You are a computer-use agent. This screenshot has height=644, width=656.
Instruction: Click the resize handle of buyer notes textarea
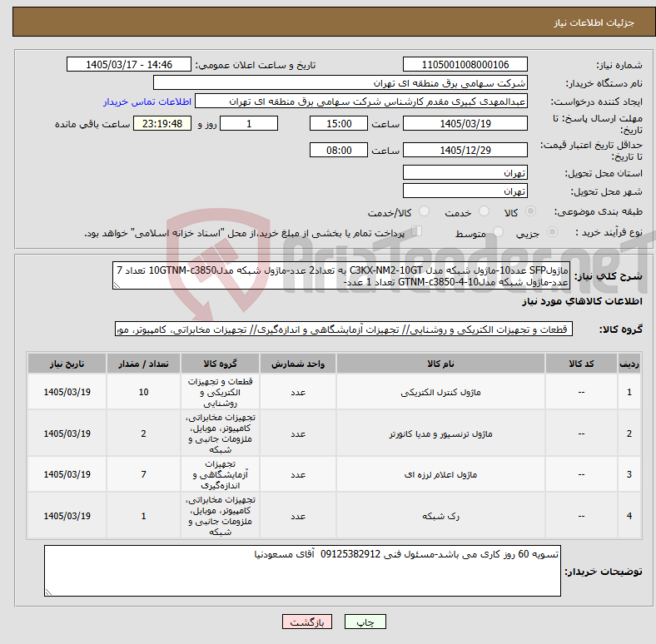tap(48, 592)
